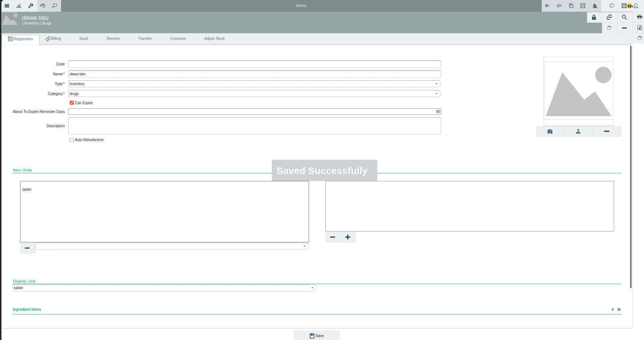The width and height of the screenshot is (644, 340).
Task: Open the bar chart reports icon
Action: (19, 6)
